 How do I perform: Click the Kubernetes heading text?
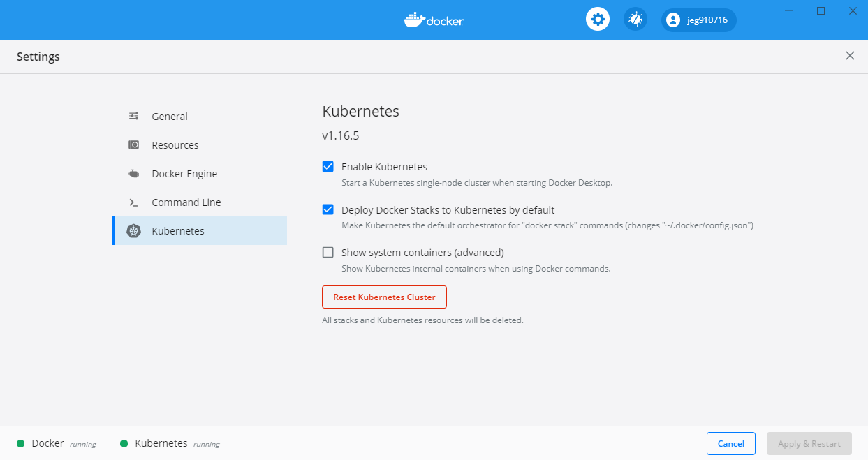pyautogui.click(x=360, y=111)
